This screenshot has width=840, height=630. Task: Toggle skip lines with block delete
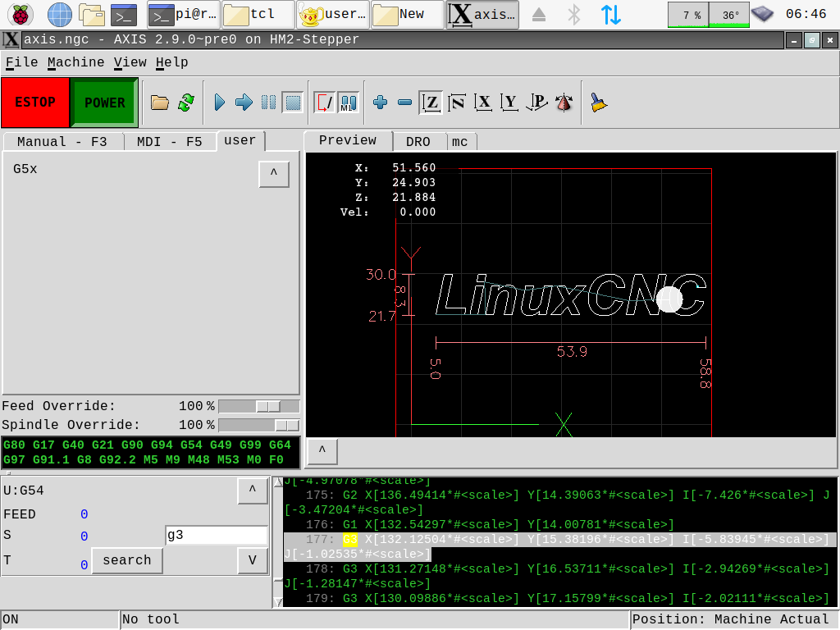[324, 103]
